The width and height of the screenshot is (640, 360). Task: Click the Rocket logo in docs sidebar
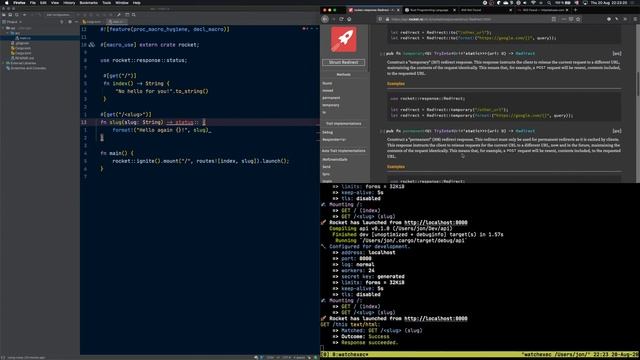tap(344, 39)
